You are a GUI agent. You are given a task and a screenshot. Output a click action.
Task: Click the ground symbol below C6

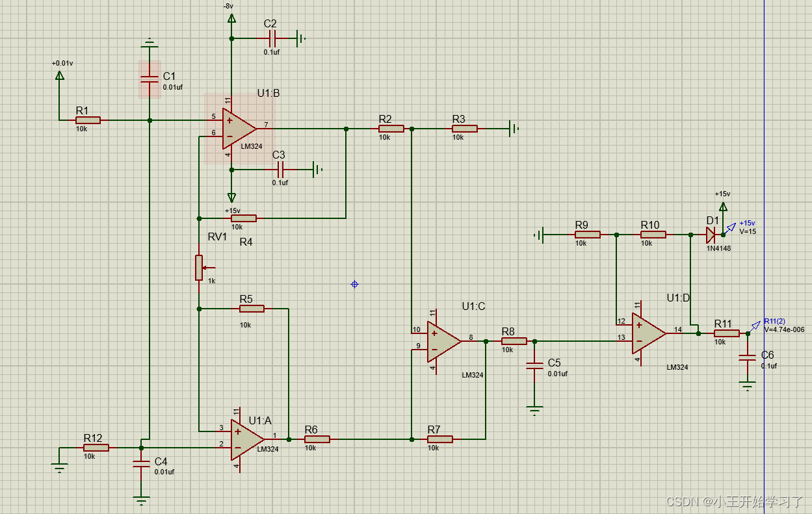click(748, 386)
